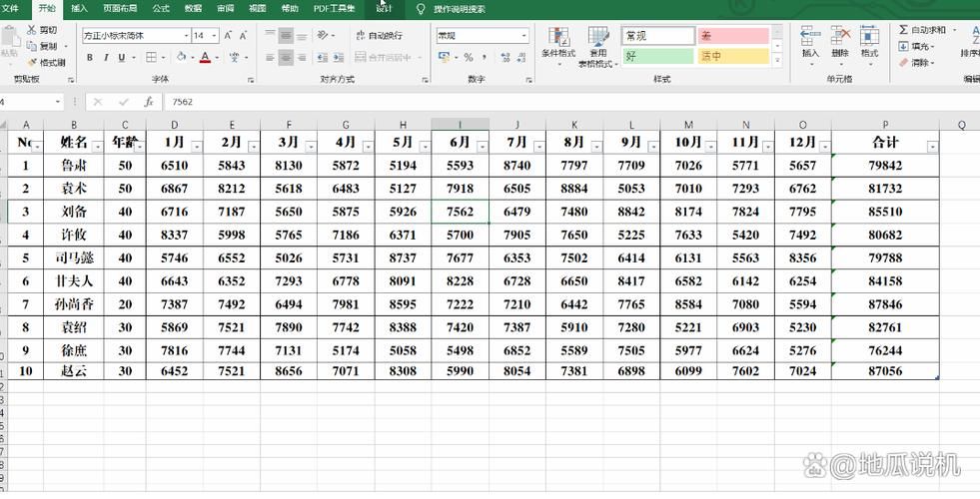Toggle Underline formatting
This screenshot has width=980, height=499.
coord(121,58)
